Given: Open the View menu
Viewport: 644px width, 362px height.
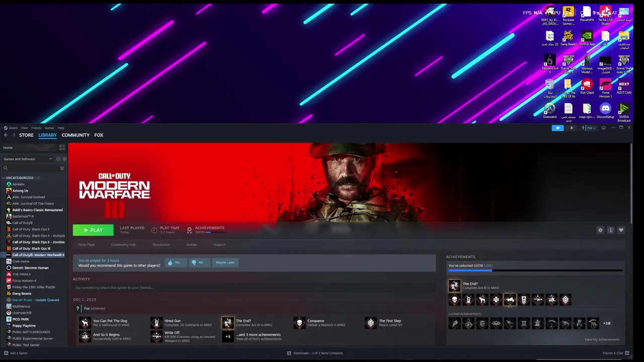Looking at the screenshot, I should [24, 128].
